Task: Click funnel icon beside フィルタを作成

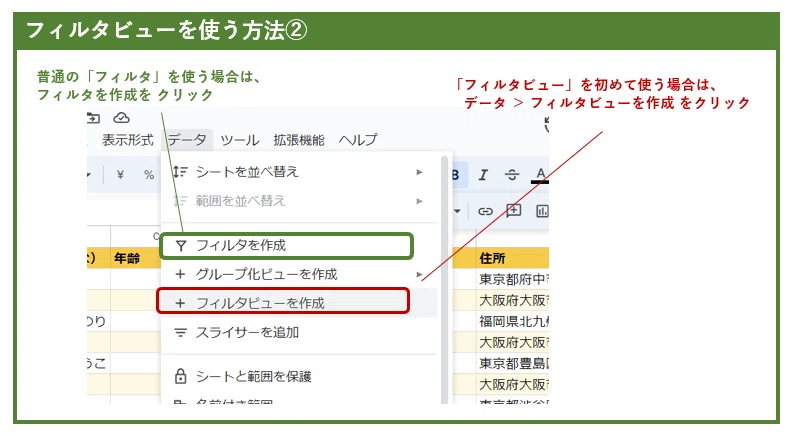Action: point(180,246)
